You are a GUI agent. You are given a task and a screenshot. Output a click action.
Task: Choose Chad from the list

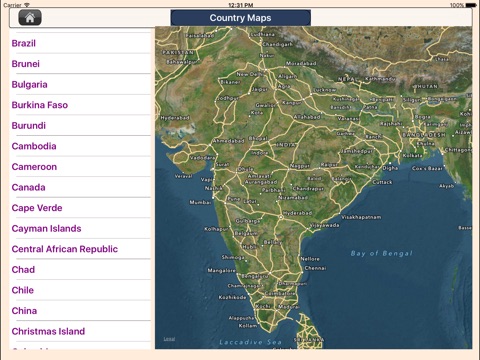80,270
